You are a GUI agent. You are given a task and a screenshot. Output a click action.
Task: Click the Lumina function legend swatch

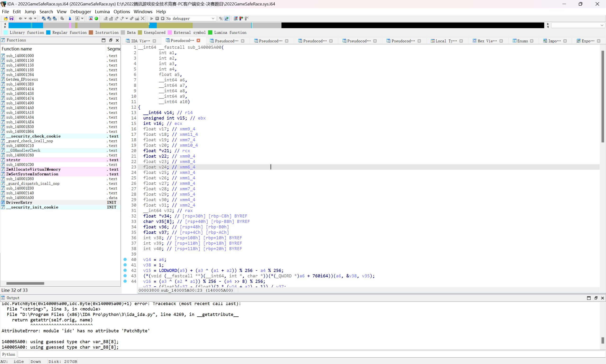[x=210, y=32]
